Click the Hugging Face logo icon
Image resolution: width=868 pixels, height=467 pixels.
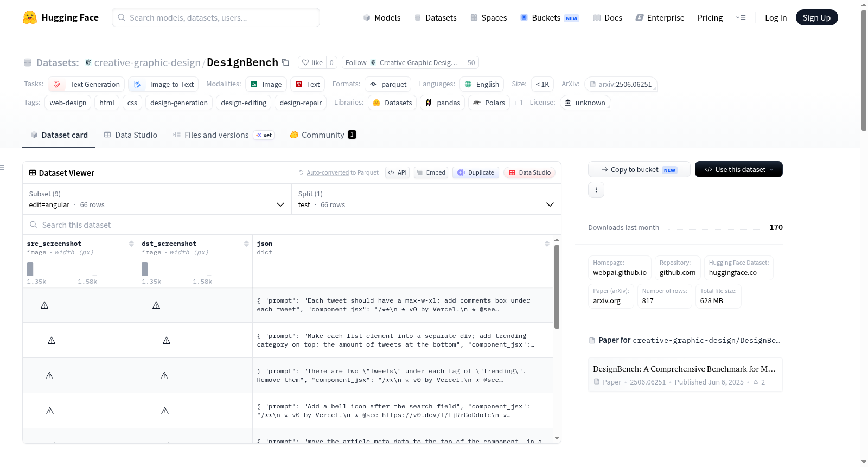[x=30, y=17]
